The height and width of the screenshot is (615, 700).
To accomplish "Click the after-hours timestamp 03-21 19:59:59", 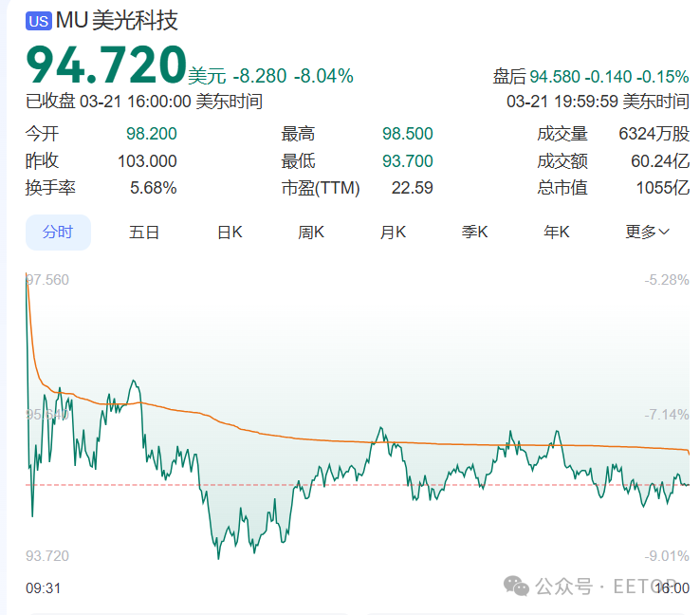I will tap(562, 102).
